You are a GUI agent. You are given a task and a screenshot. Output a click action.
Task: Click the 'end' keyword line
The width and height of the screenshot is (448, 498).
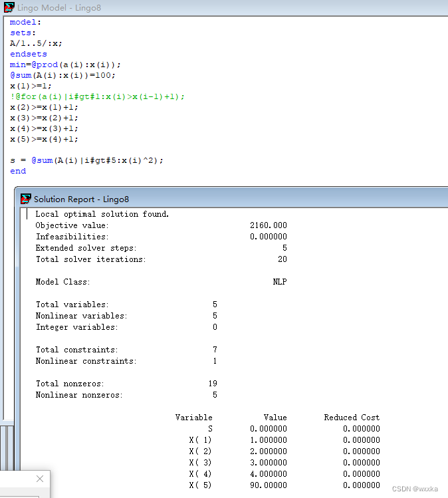pyautogui.click(x=18, y=171)
